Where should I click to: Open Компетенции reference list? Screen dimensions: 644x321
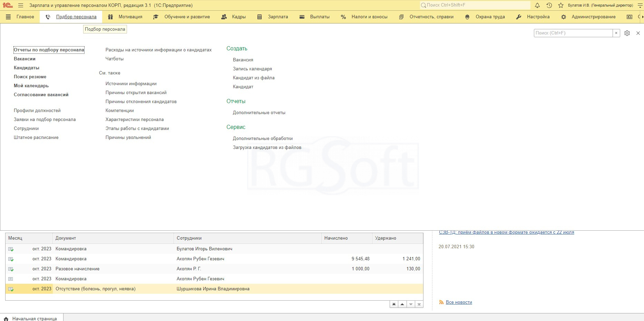120,111
